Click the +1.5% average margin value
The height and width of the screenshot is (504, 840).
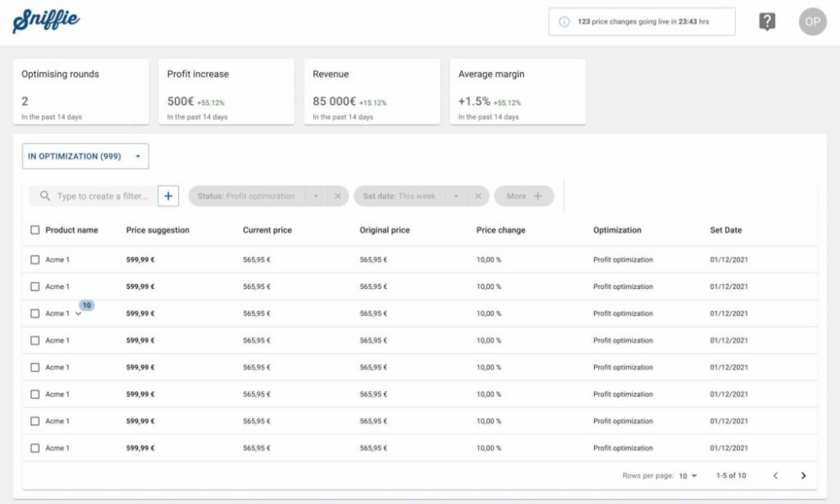(474, 102)
